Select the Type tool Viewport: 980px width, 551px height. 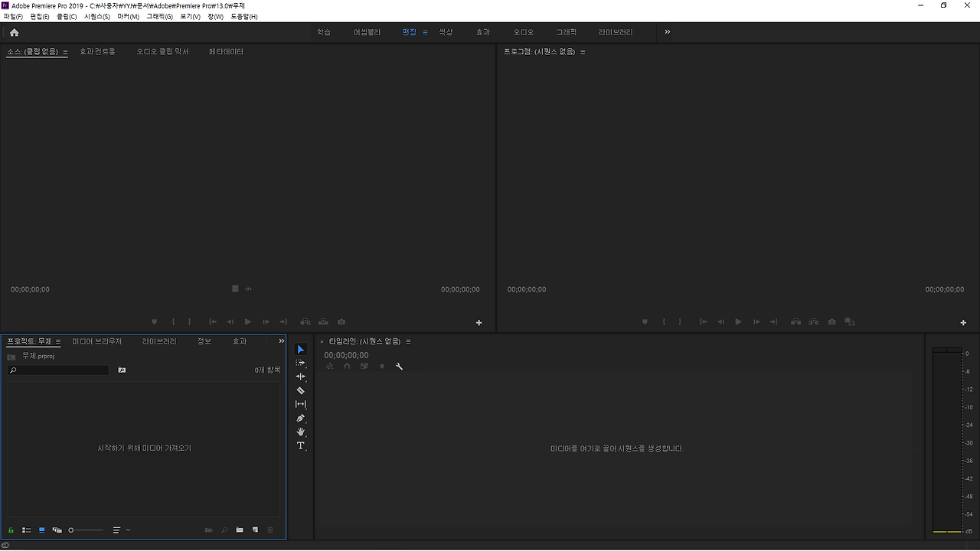tap(300, 445)
